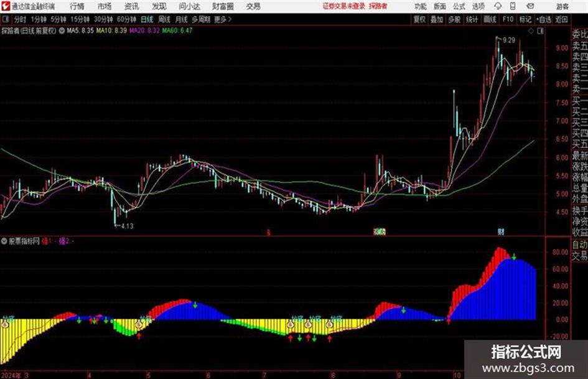588x379 pixels.
Task: Select the 日线 daily period tab
Action: pos(147,19)
